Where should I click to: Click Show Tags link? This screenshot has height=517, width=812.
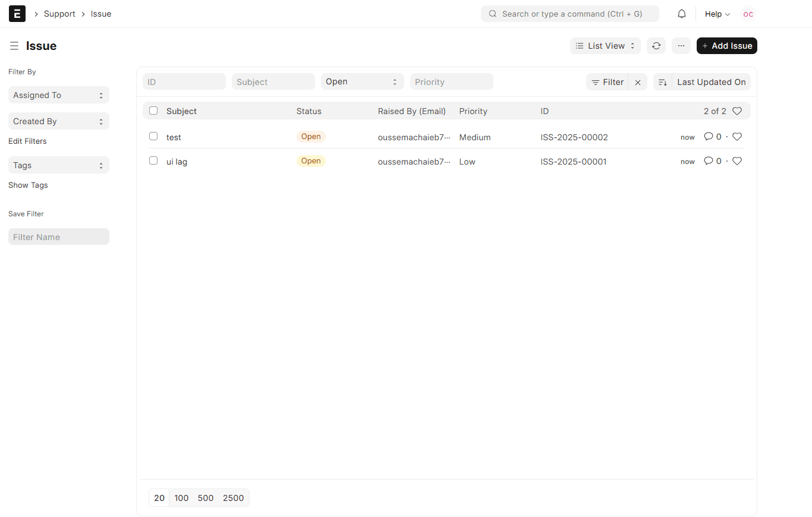[x=28, y=185]
